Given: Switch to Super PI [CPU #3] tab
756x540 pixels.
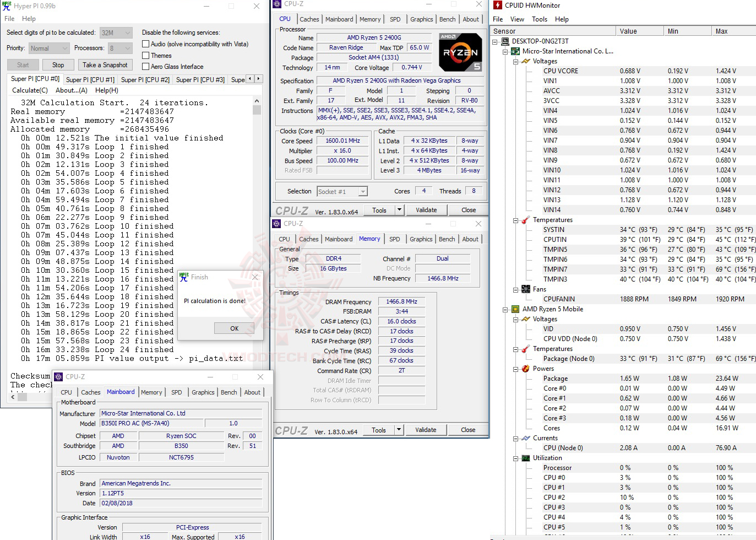Looking at the screenshot, I should coord(200,79).
